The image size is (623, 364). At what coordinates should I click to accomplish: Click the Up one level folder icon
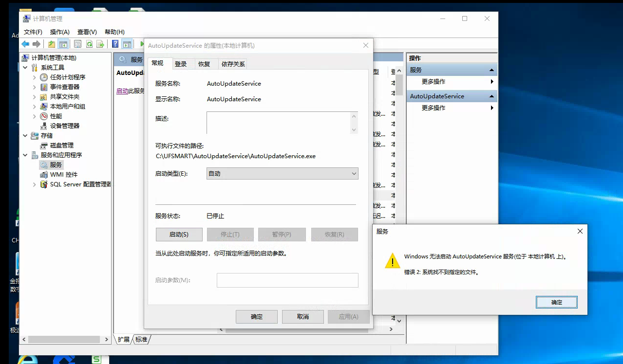(52, 44)
